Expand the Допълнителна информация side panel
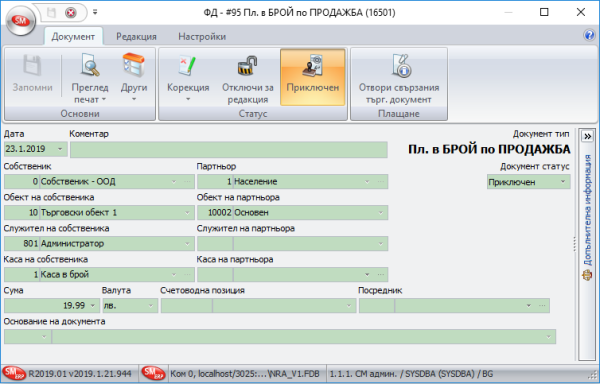 coord(587,136)
